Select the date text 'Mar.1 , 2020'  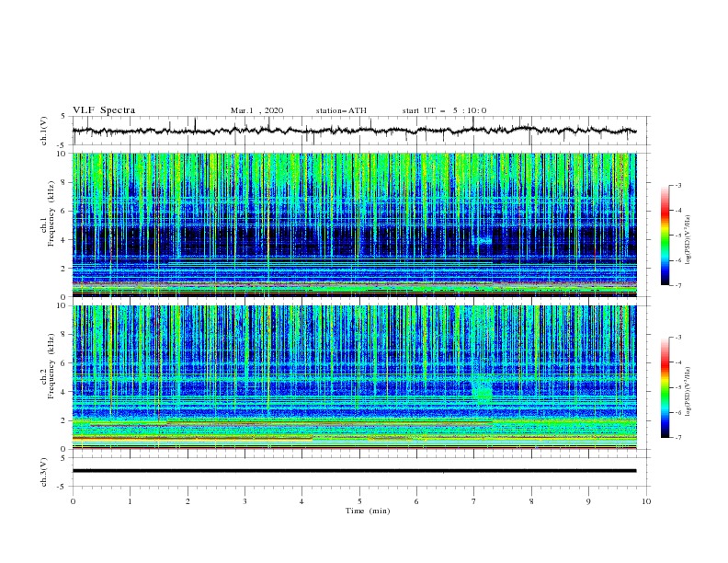(x=256, y=110)
